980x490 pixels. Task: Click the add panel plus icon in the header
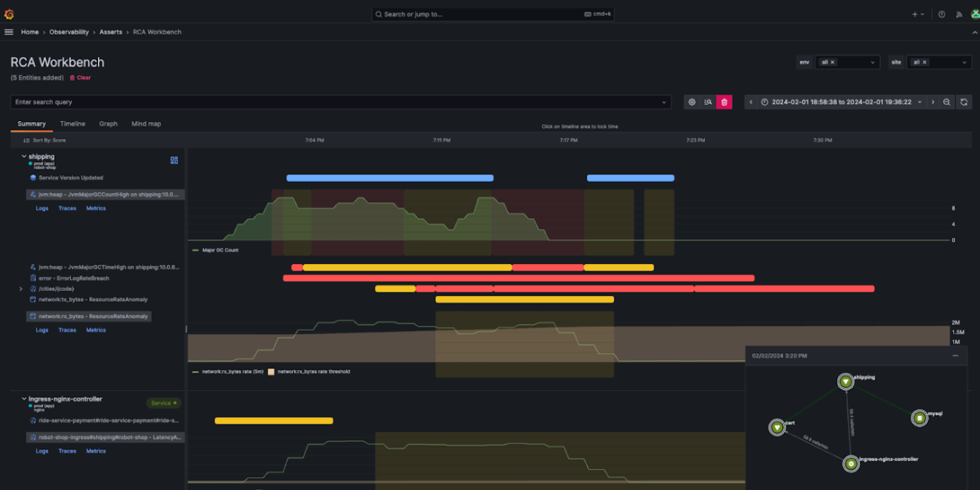[x=915, y=14]
